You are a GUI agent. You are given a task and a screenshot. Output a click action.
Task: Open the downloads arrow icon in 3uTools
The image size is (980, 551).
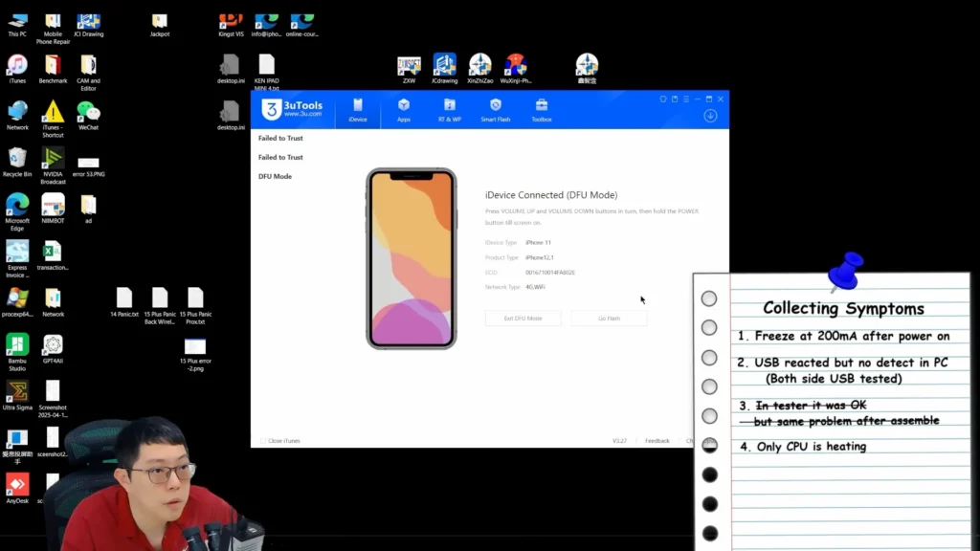710,116
